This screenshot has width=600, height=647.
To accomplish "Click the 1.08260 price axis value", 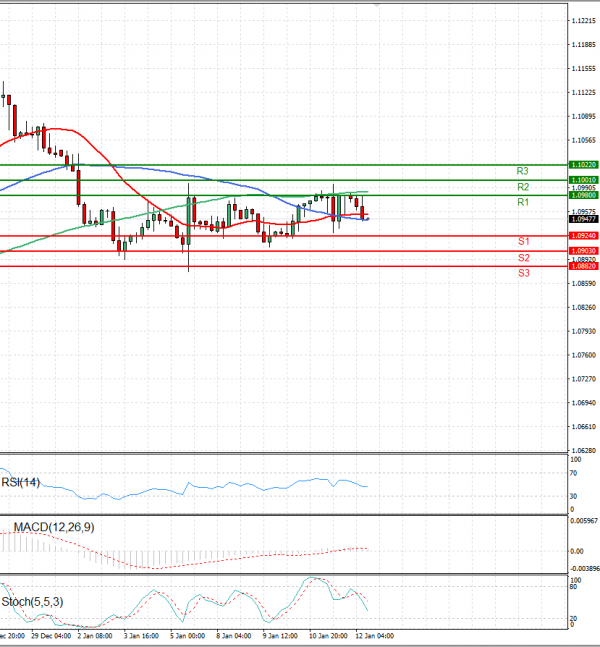I will click(583, 307).
